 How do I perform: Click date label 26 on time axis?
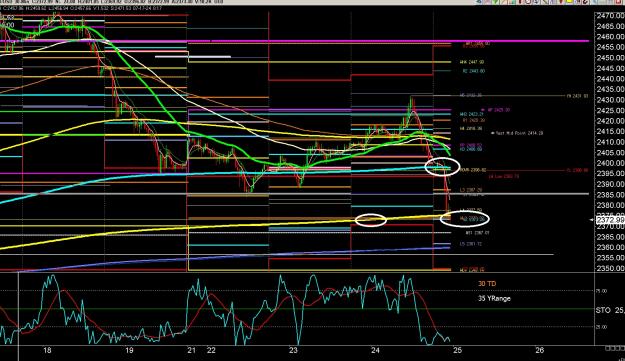tap(540, 351)
